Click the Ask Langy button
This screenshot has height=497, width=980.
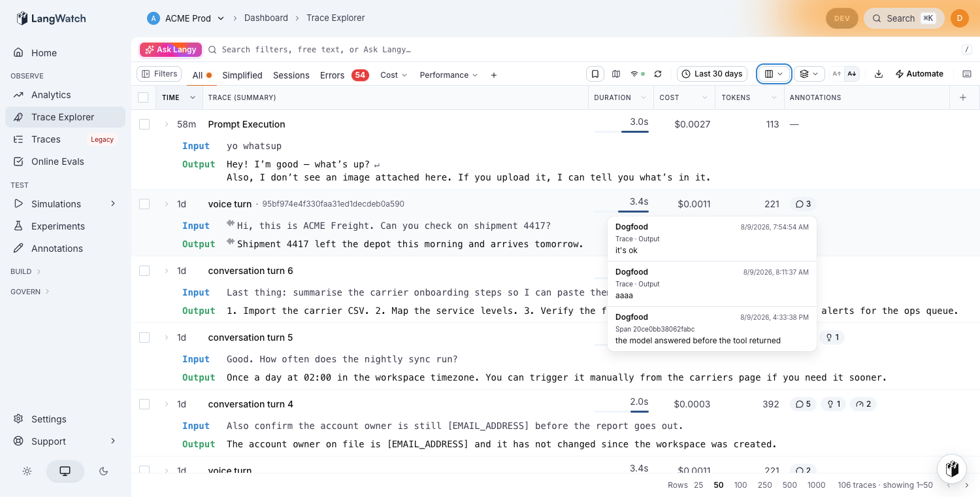[x=171, y=50]
